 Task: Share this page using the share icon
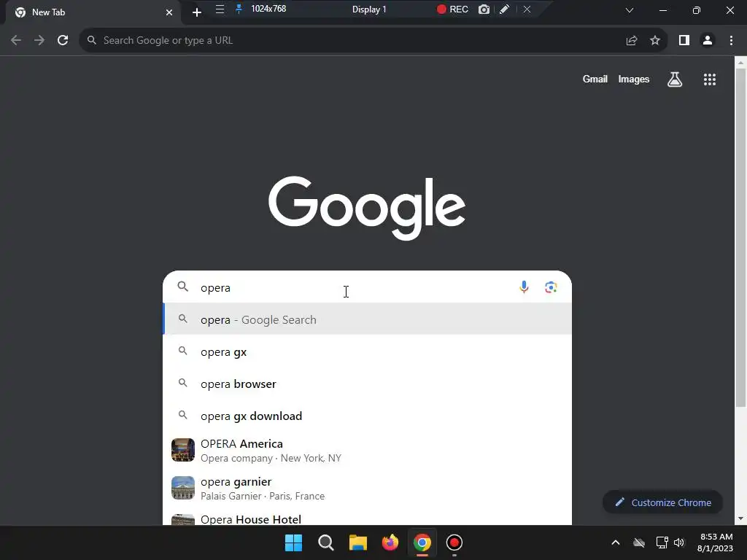click(x=632, y=41)
